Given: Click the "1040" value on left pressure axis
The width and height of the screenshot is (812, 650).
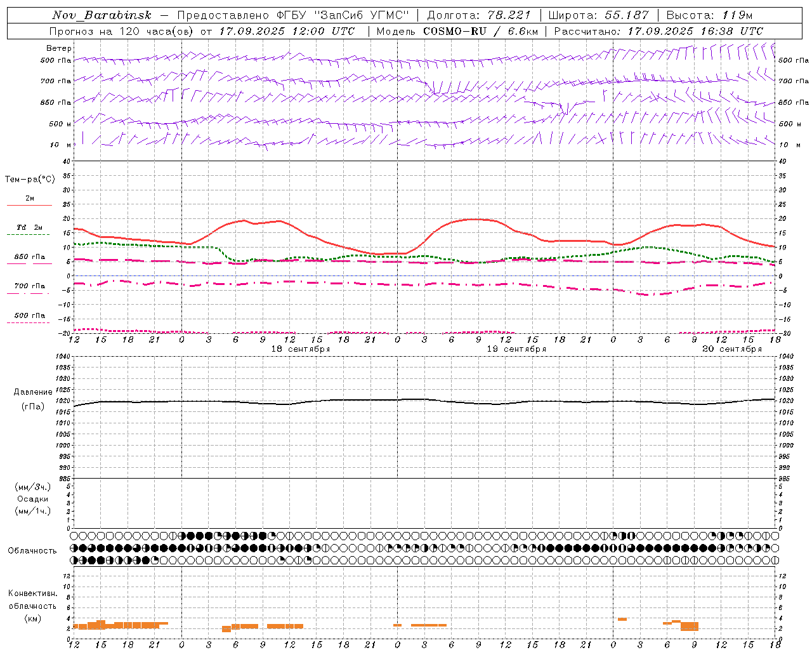Looking at the screenshot, I should click(x=62, y=357).
